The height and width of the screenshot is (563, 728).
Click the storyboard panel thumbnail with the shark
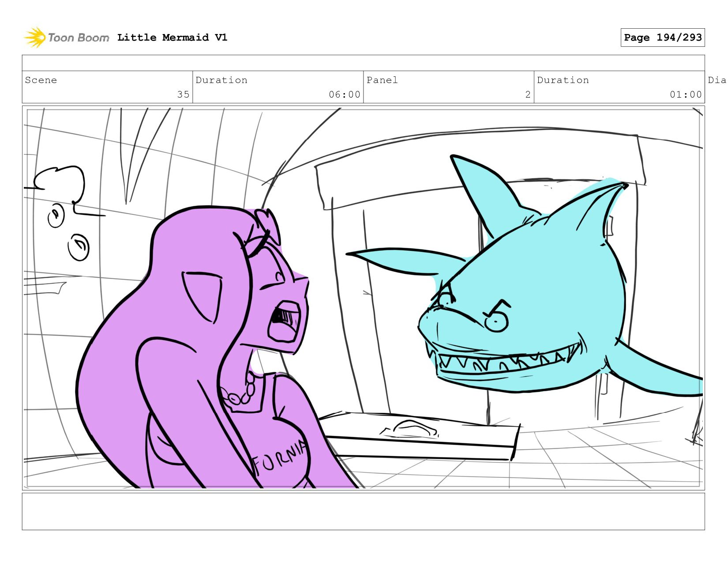coord(363,298)
